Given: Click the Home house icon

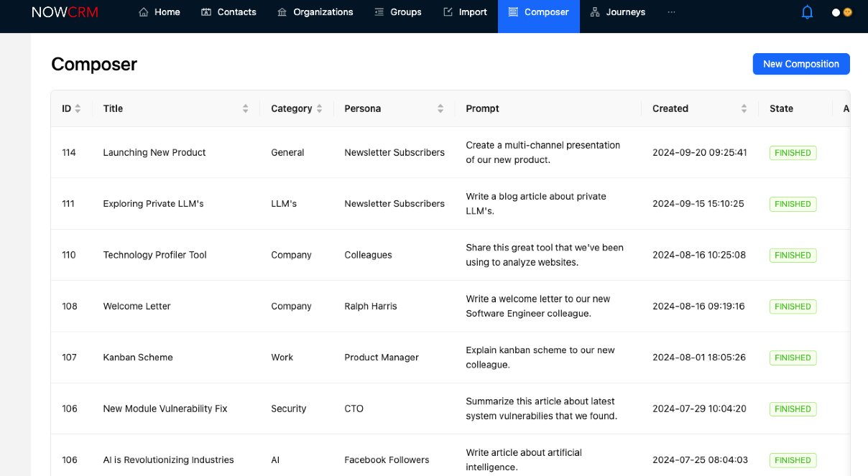Looking at the screenshot, I should coord(144,12).
